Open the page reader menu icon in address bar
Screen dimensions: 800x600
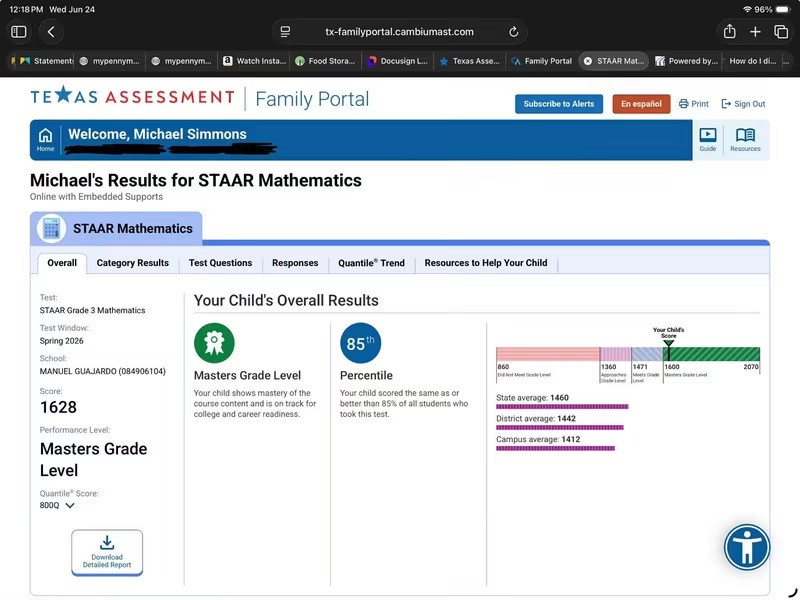click(x=285, y=32)
